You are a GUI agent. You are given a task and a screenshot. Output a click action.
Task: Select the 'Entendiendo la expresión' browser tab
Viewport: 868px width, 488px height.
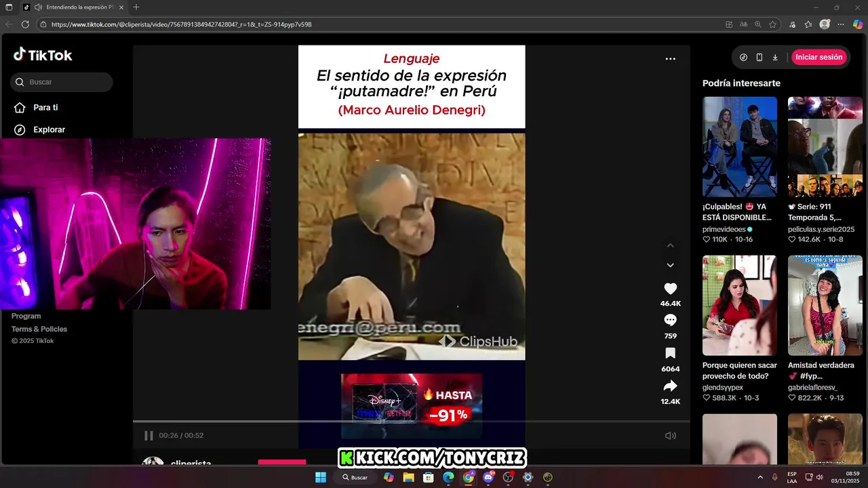coord(75,7)
